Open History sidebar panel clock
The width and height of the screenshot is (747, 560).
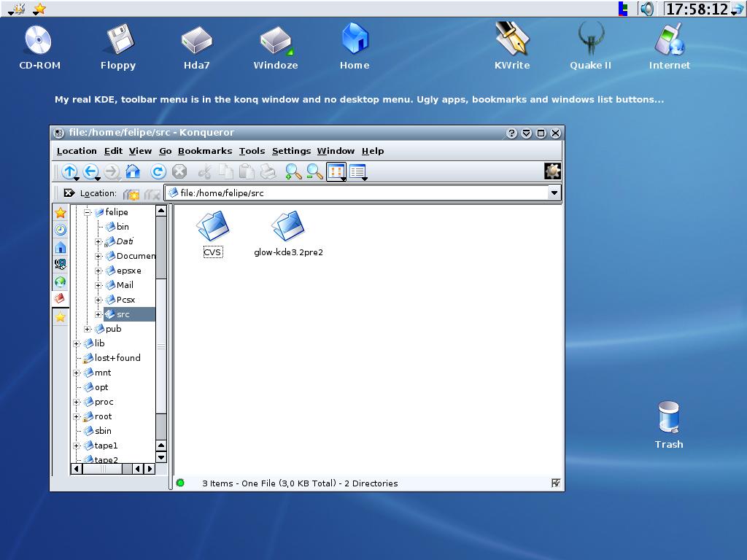[61, 230]
